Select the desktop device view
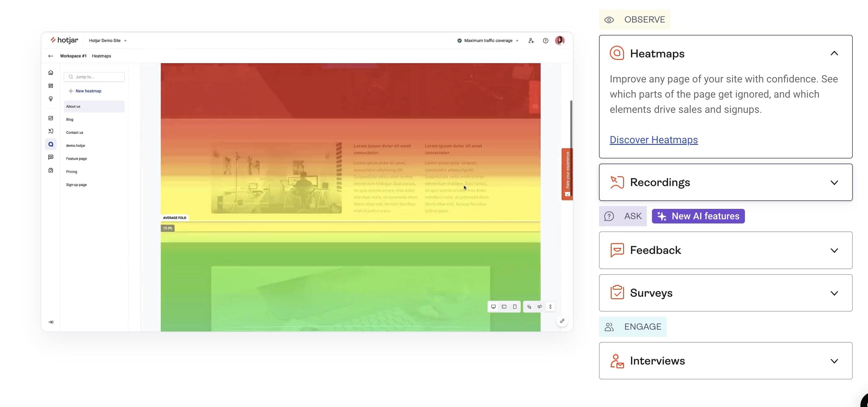Image resolution: width=868 pixels, height=407 pixels. coord(493,307)
